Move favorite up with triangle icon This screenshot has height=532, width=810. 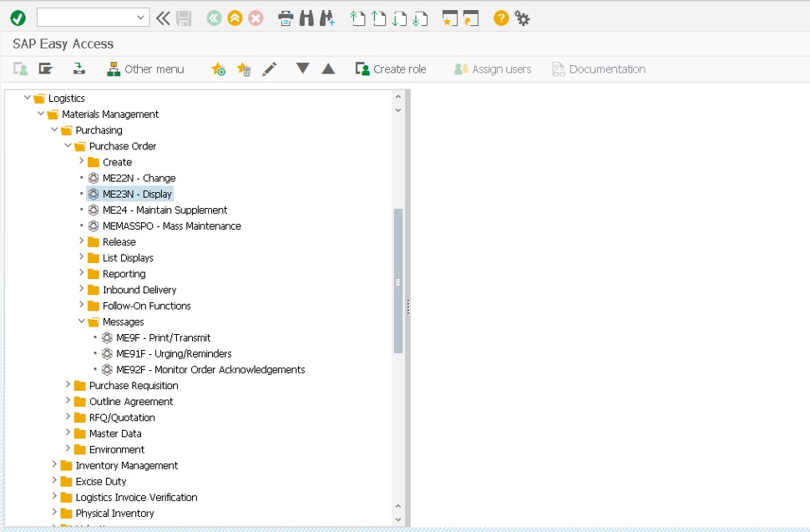coord(328,68)
